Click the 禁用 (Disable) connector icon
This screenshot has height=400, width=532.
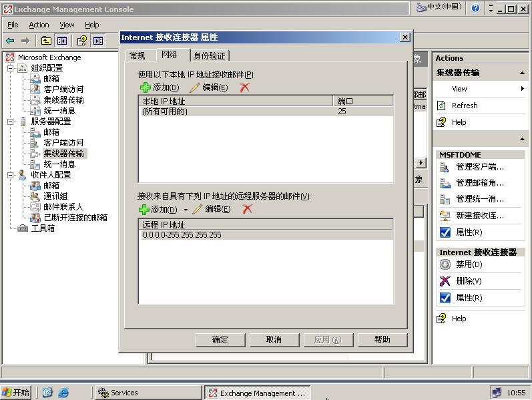point(445,264)
